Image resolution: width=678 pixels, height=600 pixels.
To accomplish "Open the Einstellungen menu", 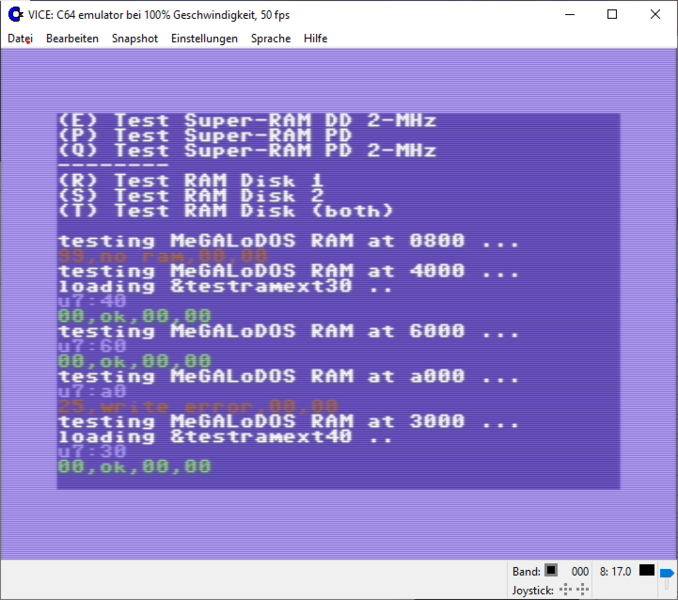I will 204,38.
